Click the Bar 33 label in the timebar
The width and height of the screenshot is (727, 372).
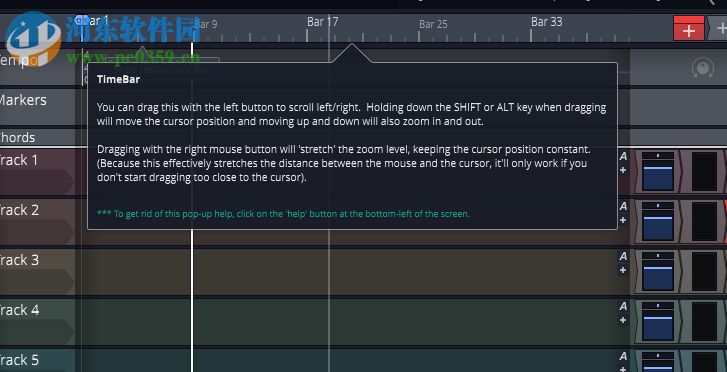(x=547, y=21)
